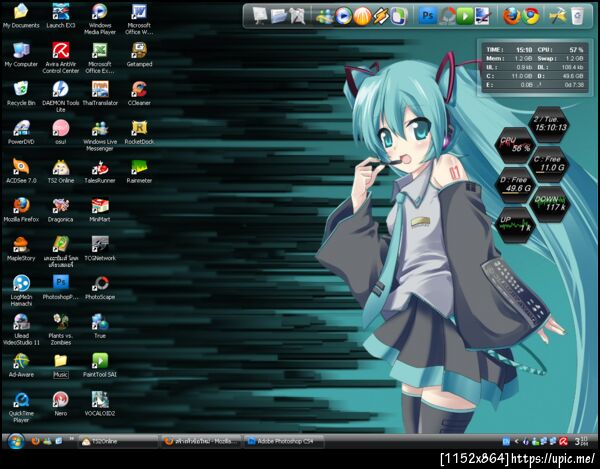Image resolution: width=600 pixels, height=469 pixels.
Task: Click the CPU 56 % hexagon widget
Action: (515, 145)
